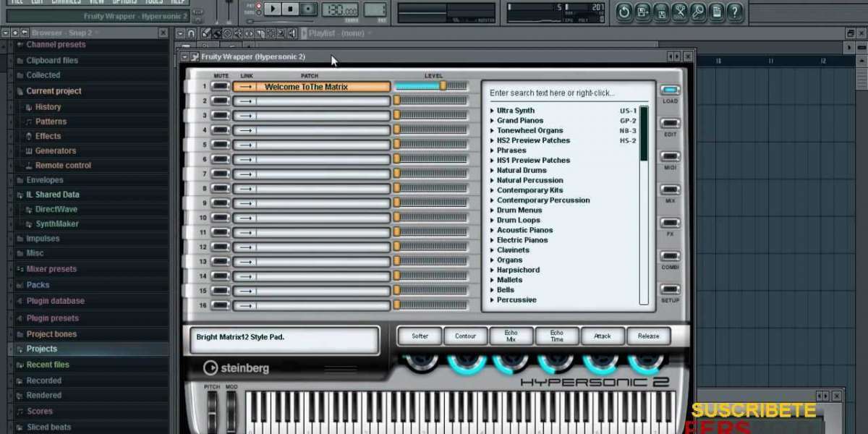The image size is (868, 434).
Task: Expand the Grand Pianos patch category
Action: (493, 121)
